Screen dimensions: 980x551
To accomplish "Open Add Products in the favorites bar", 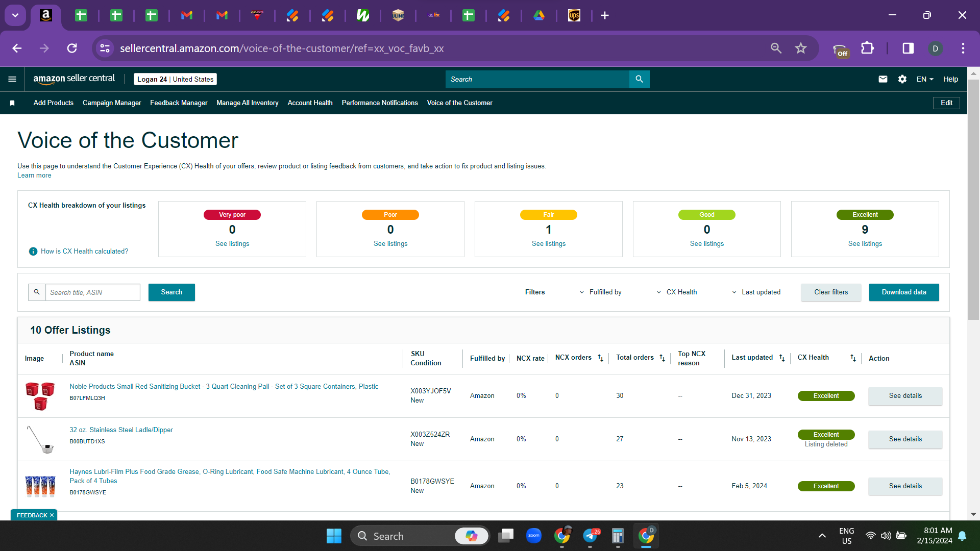I will click(x=54, y=103).
